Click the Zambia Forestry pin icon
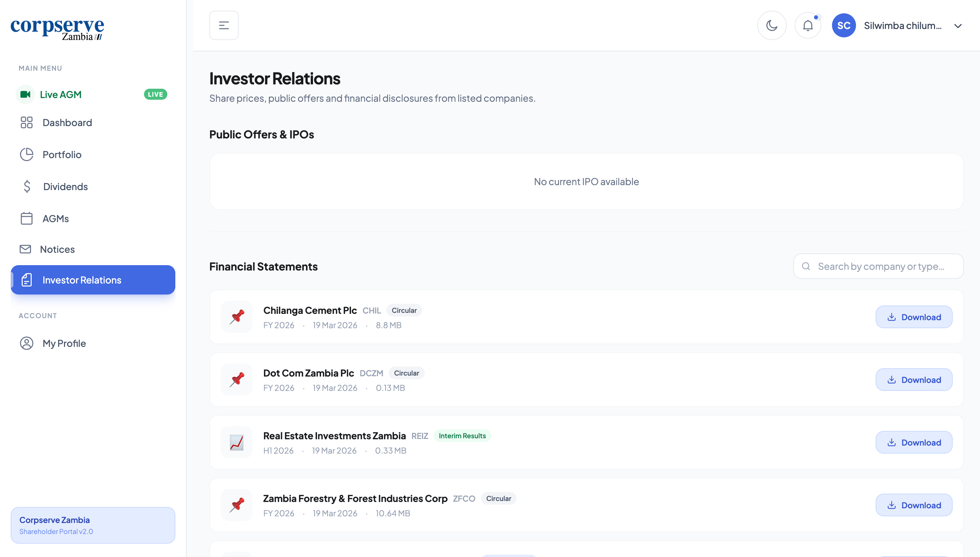Image resolution: width=980 pixels, height=557 pixels. (x=237, y=505)
